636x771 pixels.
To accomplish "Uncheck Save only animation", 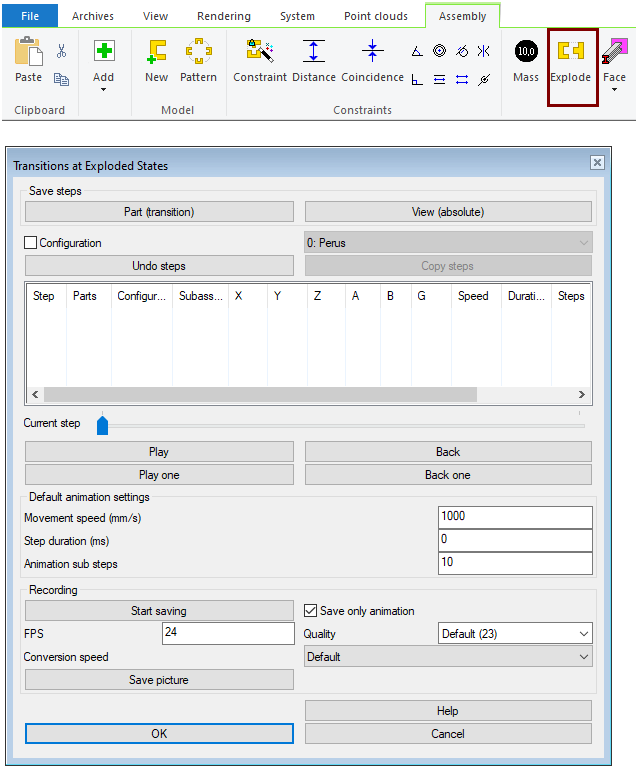I will (311, 611).
